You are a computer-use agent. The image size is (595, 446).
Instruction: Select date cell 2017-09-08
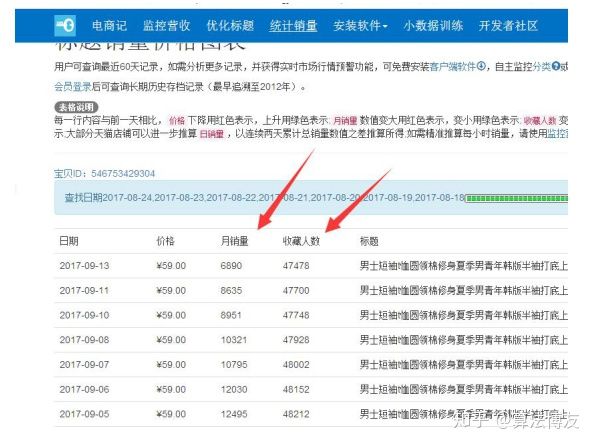(x=84, y=340)
